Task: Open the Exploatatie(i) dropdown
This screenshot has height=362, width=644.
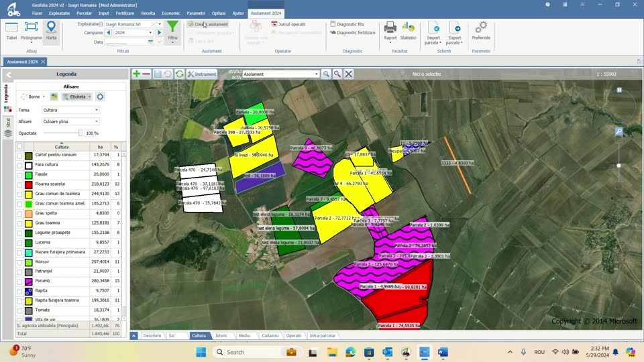Action: point(160,24)
